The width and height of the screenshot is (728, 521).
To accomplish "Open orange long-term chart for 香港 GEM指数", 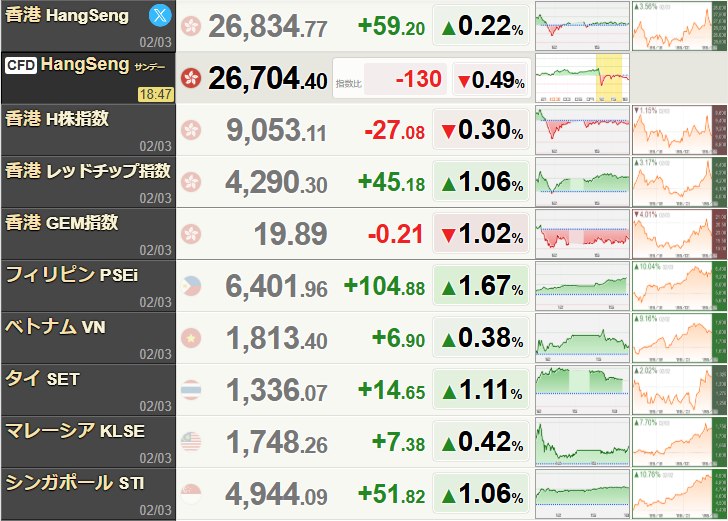I will click(x=679, y=234).
